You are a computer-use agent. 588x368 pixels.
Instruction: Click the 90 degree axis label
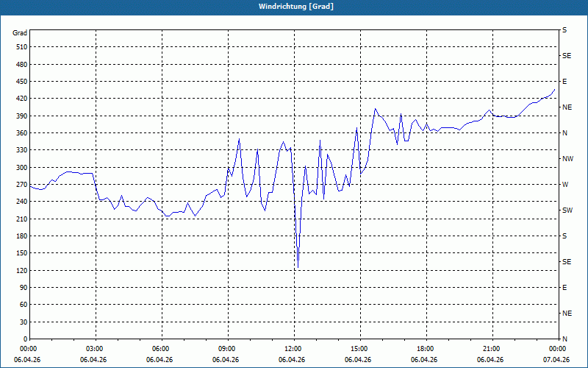coord(24,288)
